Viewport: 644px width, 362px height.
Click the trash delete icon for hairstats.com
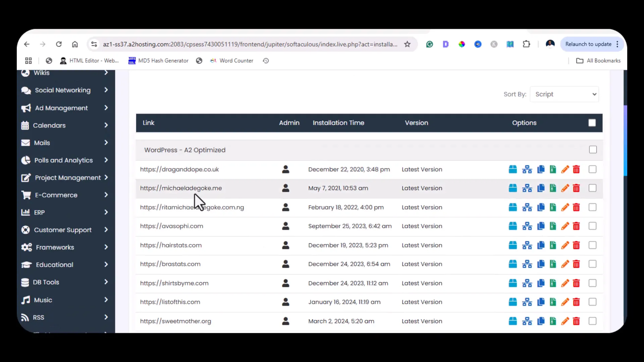576,245
